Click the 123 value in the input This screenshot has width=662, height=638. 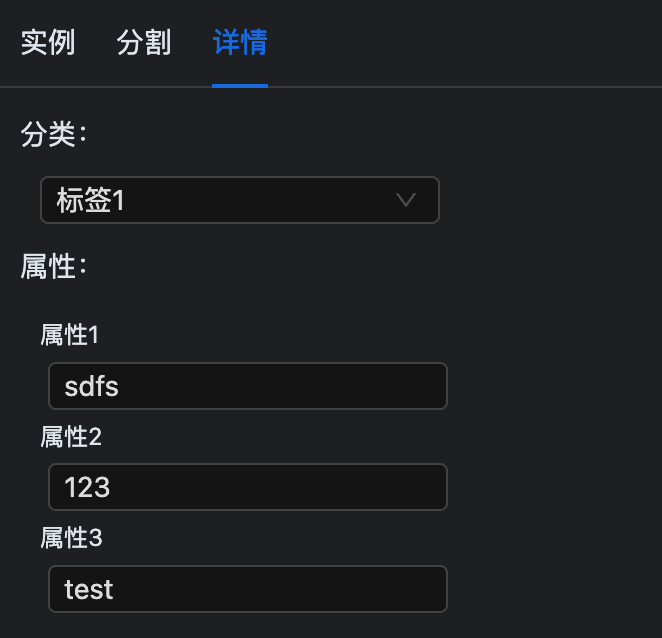tap(87, 487)
